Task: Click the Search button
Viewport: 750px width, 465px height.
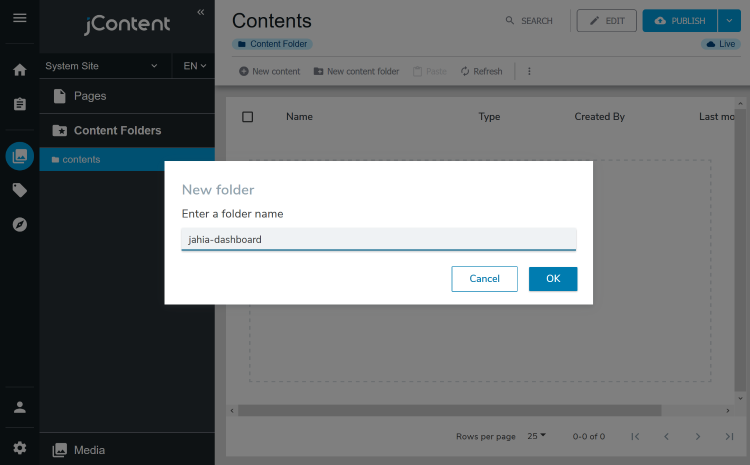Action: click(x=529, y=21)
